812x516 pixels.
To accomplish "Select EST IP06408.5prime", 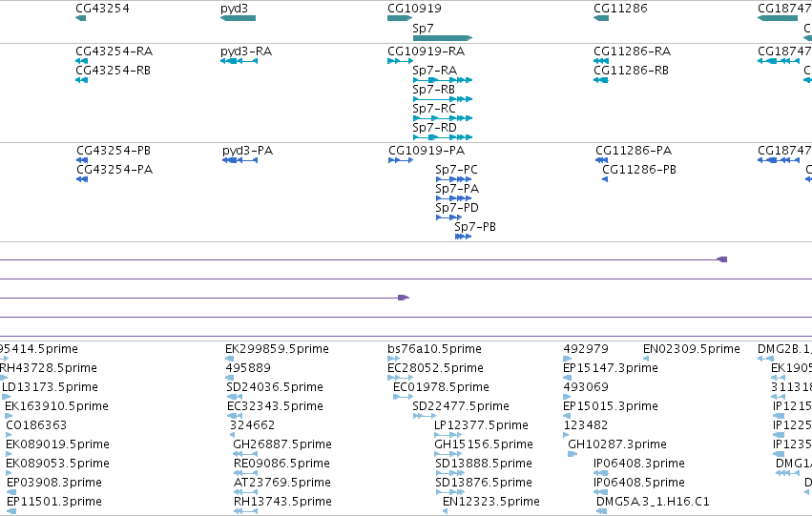I will pyautogui.click(x=639, y=483).
